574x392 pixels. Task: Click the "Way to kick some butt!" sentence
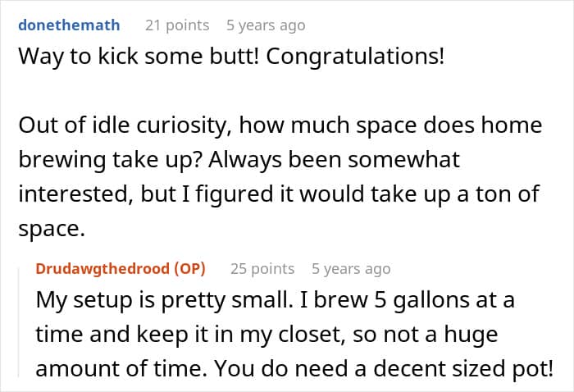(115, 62)
